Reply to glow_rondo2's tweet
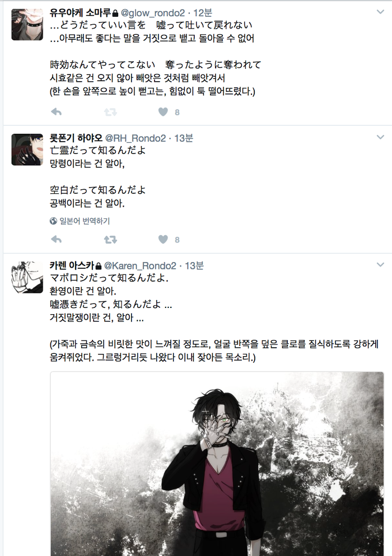Viewport: 392px width, 556px height. (57, 112)
